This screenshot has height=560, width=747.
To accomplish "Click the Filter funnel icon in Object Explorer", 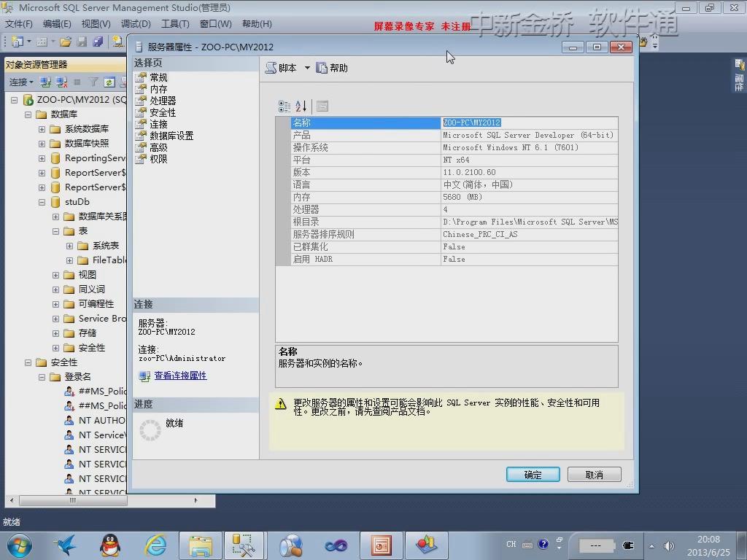I will (93, 82).
